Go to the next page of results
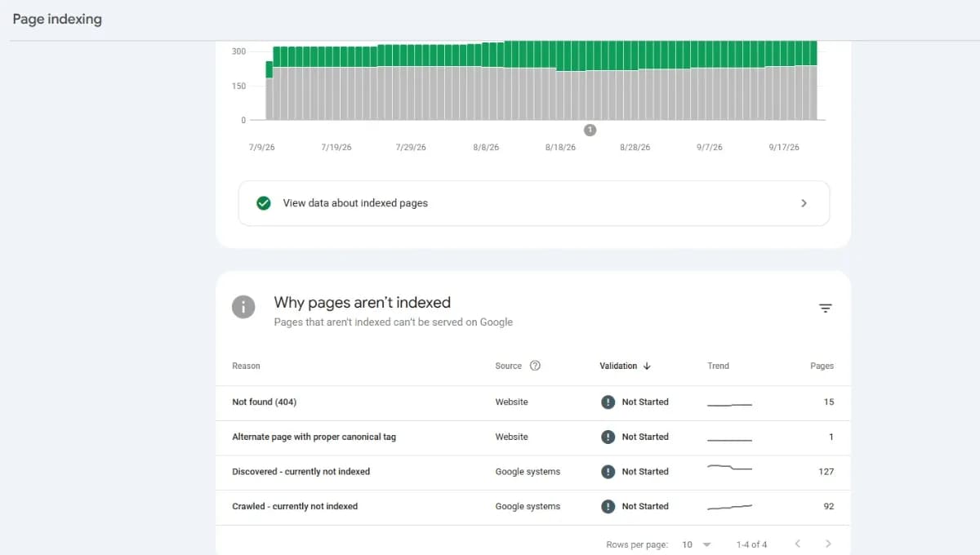This screenshot has width=980, height=555. pos(828,544)
